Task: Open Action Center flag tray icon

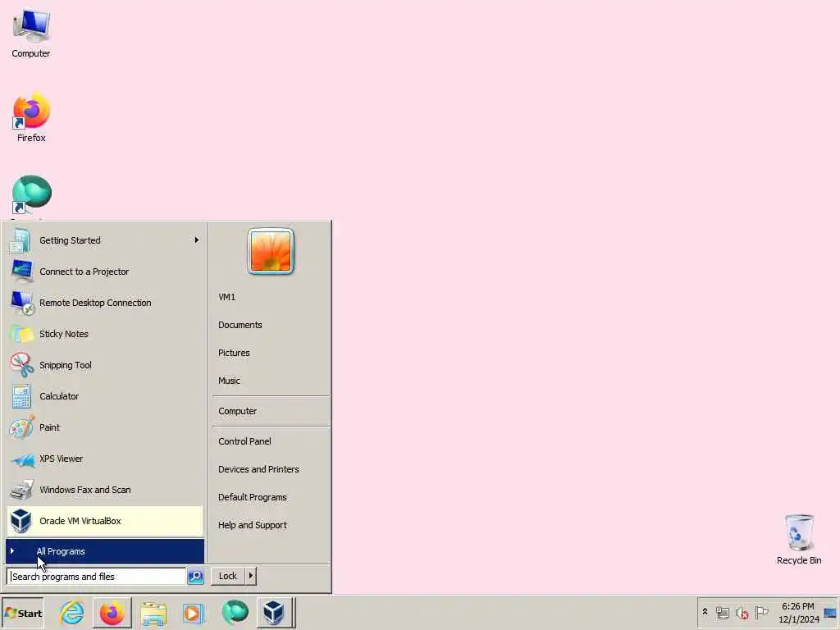Action: [x=762, y=612]
